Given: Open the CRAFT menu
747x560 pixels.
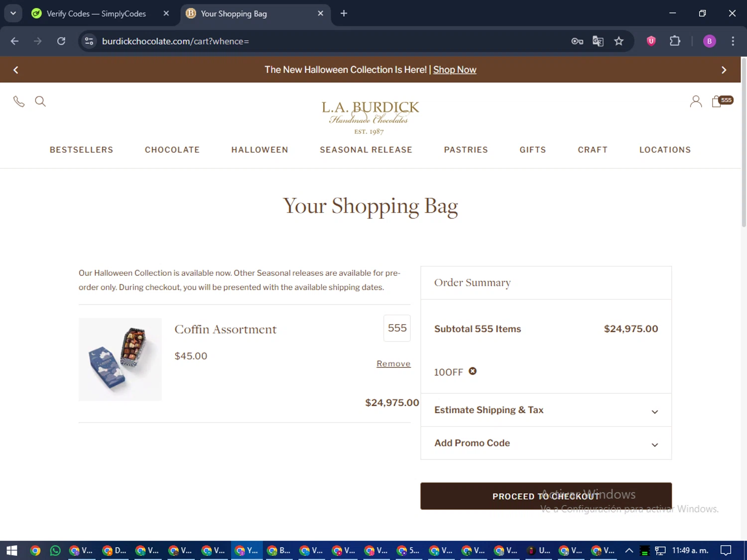Looking at the screenshot, I should [x=593, y=150].
